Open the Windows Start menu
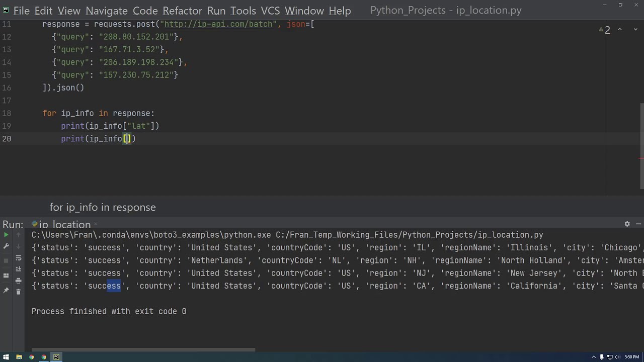The width and height of the screenshot is (644, 362). point(6,357)
